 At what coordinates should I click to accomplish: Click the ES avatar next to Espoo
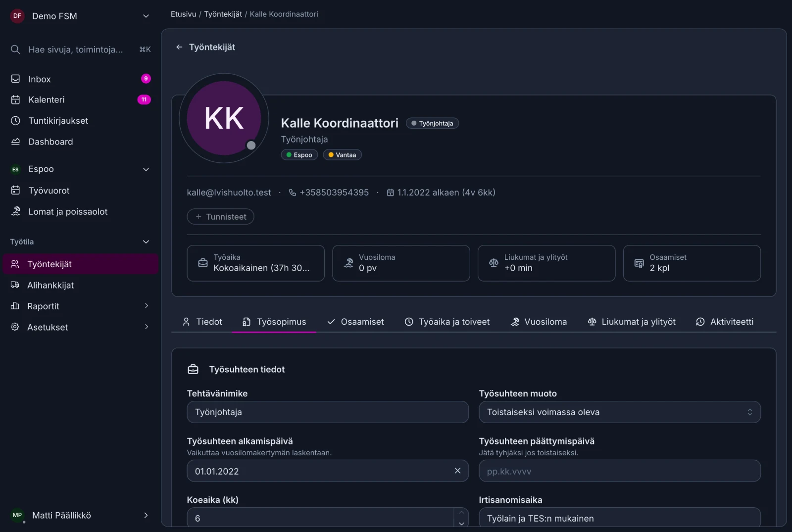pyautogui.click(x=15, y=169)
